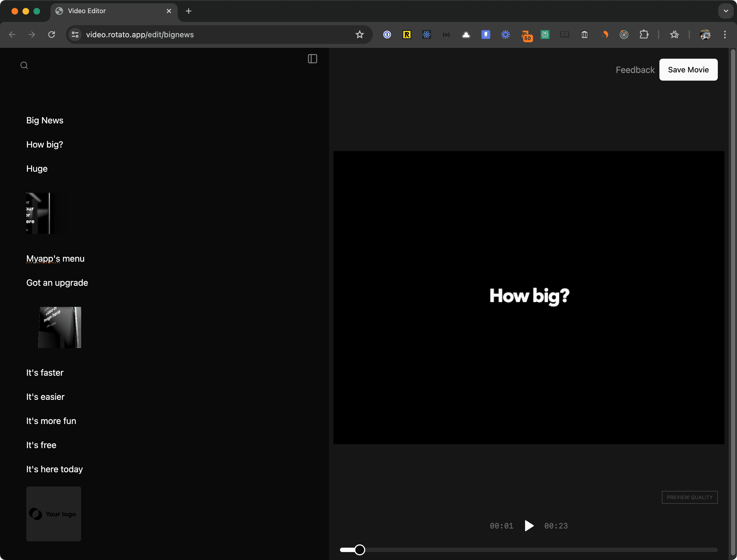Open the search in the sidebar

(x=24, y=65)
